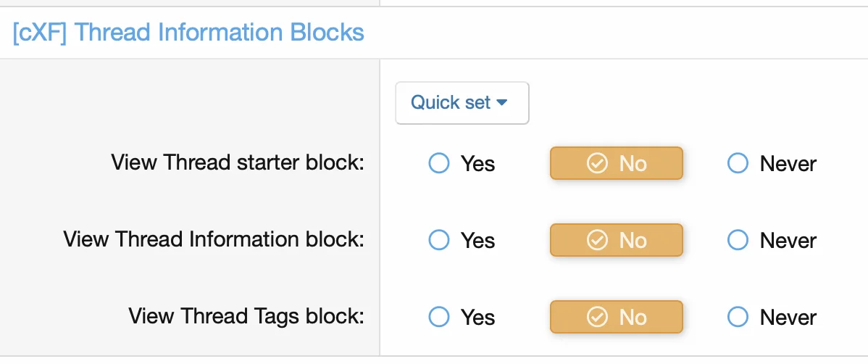Select highlighted No option for Thread starter block
The image size is (868, 364).
click(x=617, y=164)
